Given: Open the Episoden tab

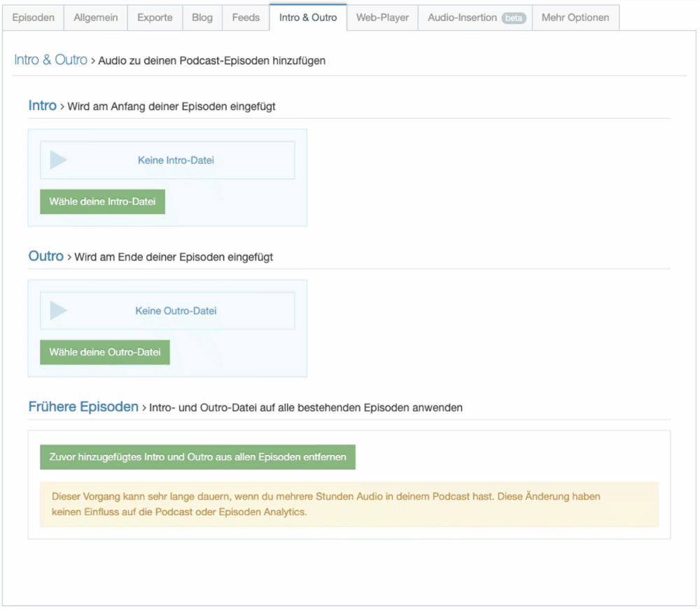Looking at the screenshot, I should click(x=33, y=18).
